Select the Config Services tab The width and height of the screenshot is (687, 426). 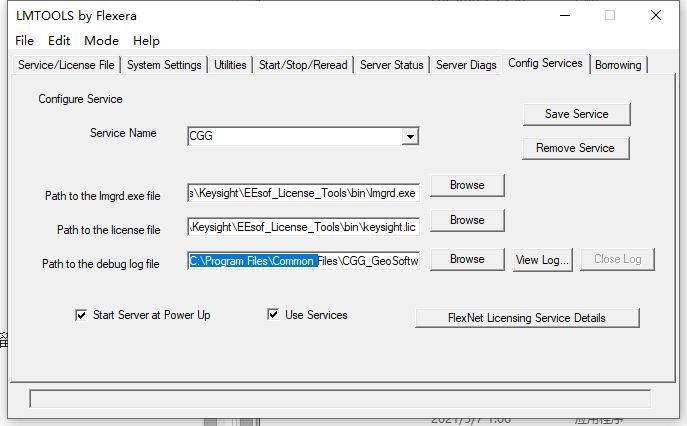click(545, 63)
